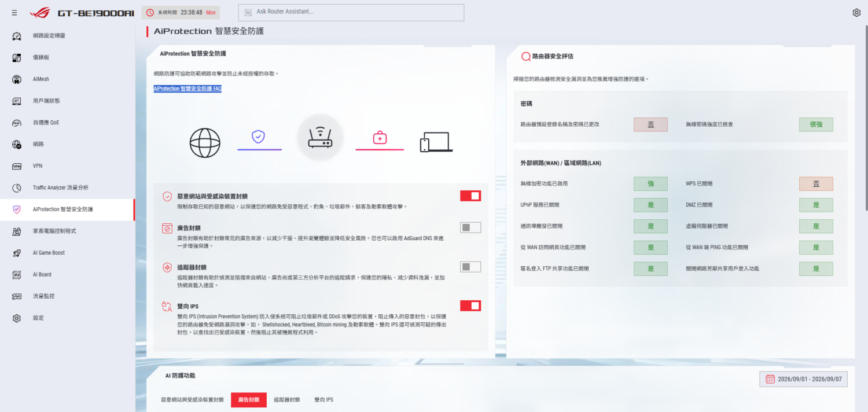The image size is (868, 412).
Task: Switch to the 惡意網站與受感染裝置封鎖 tab under AI 防護功能
Action: coord(192,400)
